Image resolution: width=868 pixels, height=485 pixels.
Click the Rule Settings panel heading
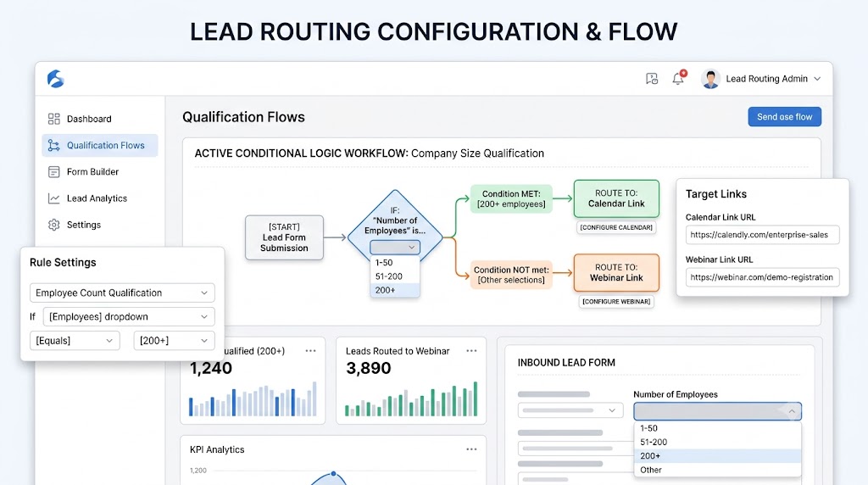[x=63, y=263]
